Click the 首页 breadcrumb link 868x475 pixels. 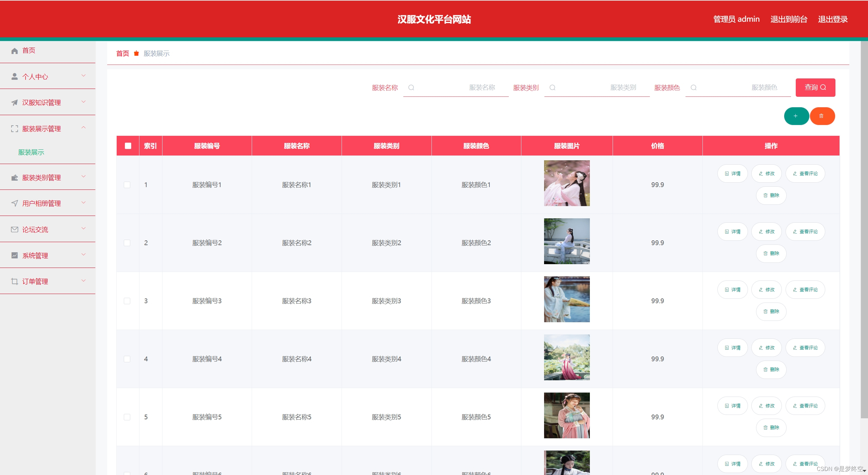point(122,53)
